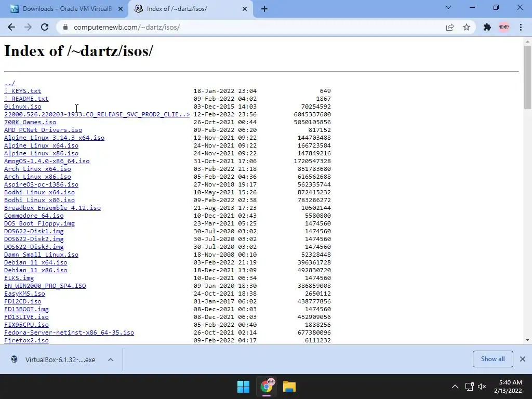
Task: Download Damn_Small_Linux.iso
Action: tap(41, 255)
